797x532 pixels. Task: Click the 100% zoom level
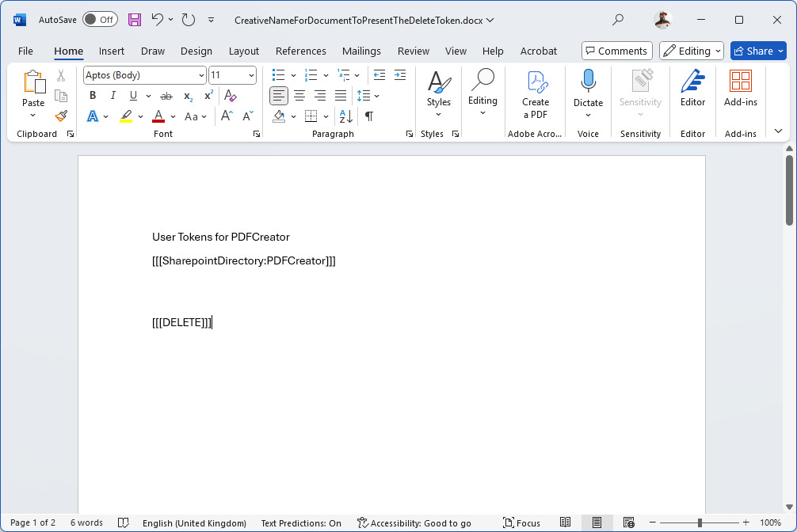[x=770, y=522]
